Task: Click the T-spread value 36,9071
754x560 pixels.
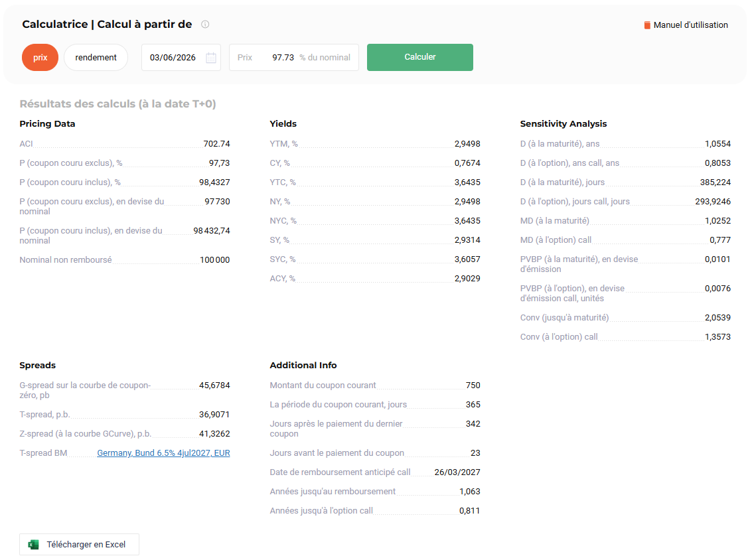Action: click(x=214, y=414)
